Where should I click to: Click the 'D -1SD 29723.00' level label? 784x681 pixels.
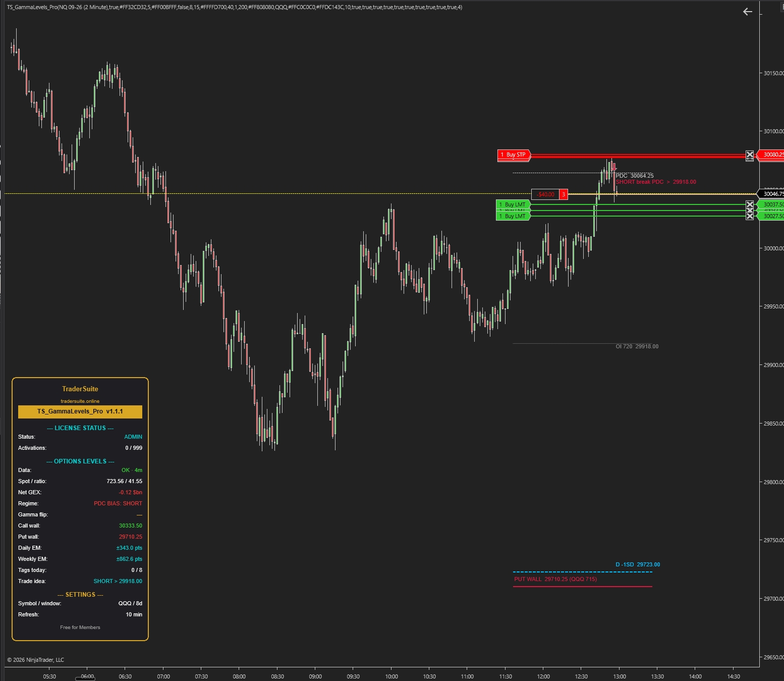point(638,564)
